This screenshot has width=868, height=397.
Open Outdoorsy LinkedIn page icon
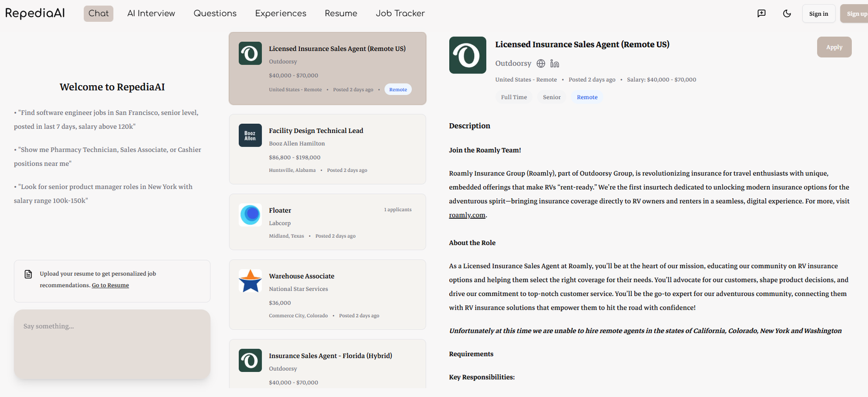coord(554,64)
